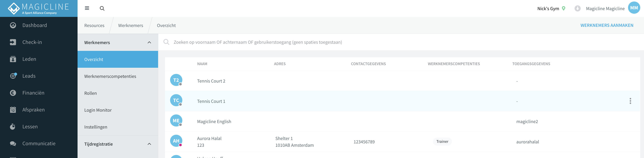Select Overzicht in the submenu

tap(118, 59)
